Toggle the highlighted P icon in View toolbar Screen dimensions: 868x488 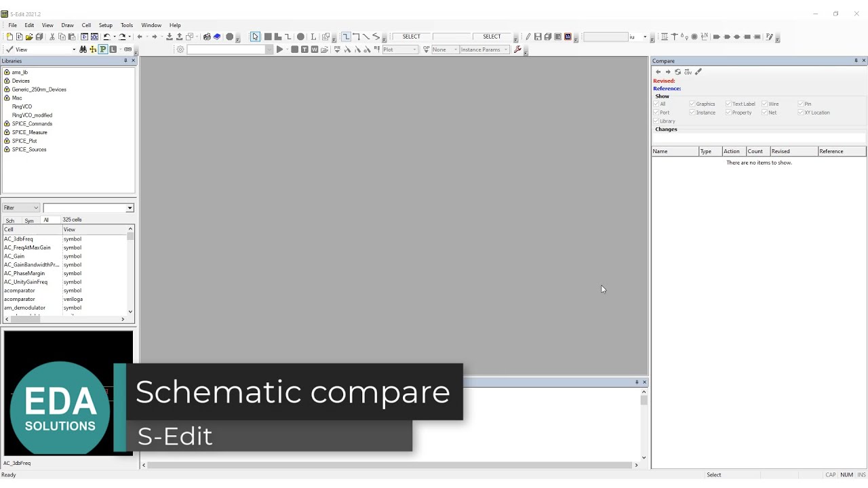point(102,49)
